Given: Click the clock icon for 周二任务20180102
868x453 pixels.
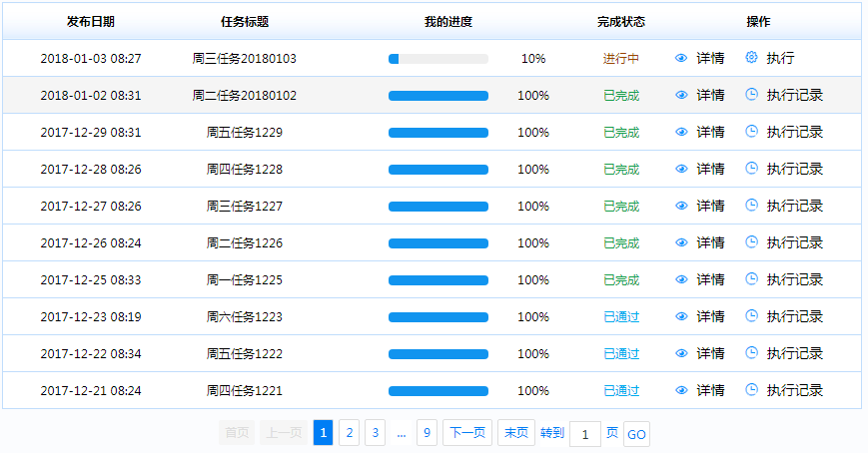Looking at the screenshot, I should click(x=752, y=95).
